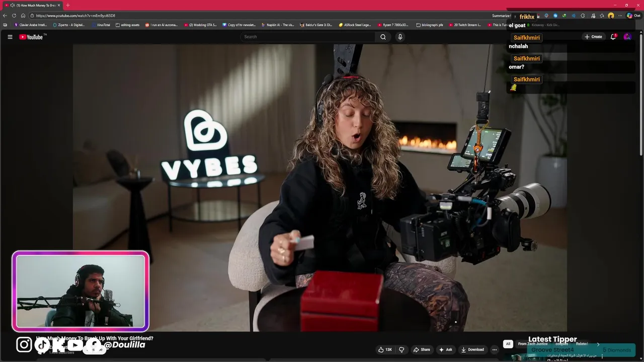Open VirusTotal bookmark
The height and width of the screenshot is (362, 644).
pyautogui.click(x=101, y=25)
